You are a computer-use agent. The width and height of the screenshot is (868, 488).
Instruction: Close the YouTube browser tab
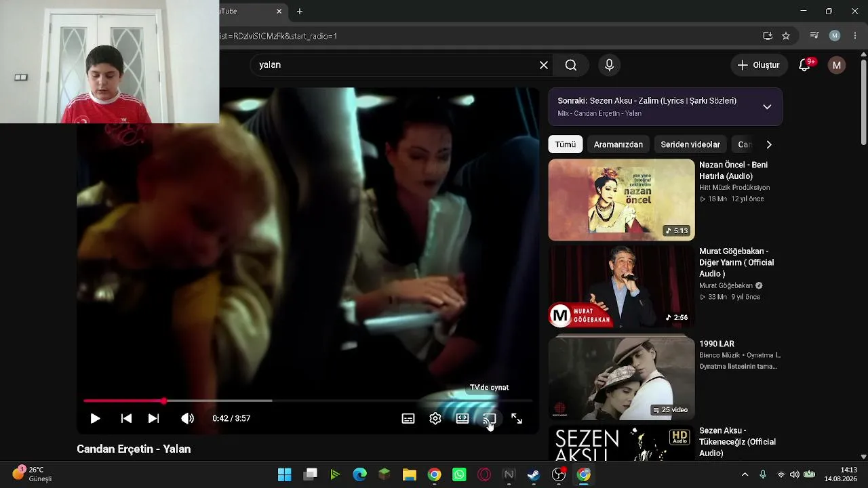pos(279,12)
